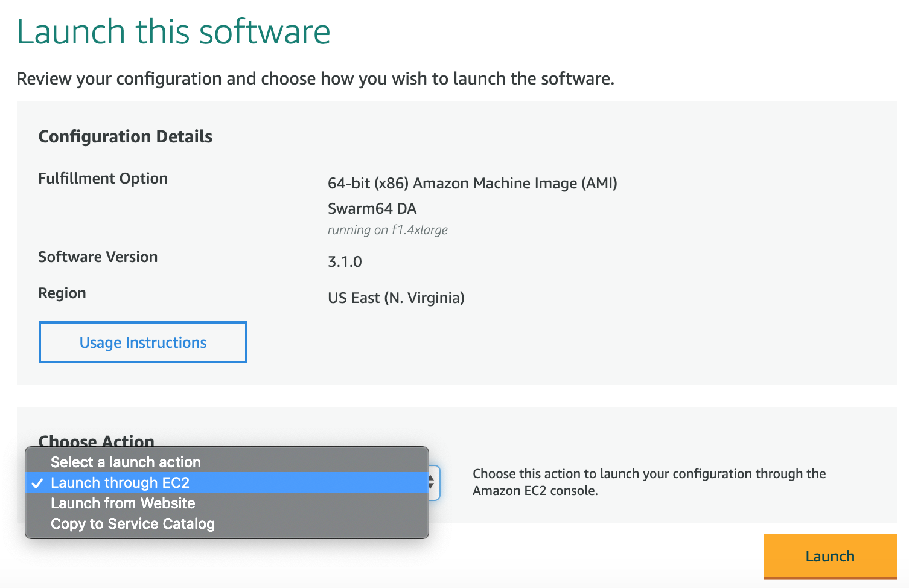Image resolution: width=909 pixels, height=588 pixels.
Task: Select the '64-bit (x86) Amazon Machine Image (AMI)' text
Action: tap(473, 183)
